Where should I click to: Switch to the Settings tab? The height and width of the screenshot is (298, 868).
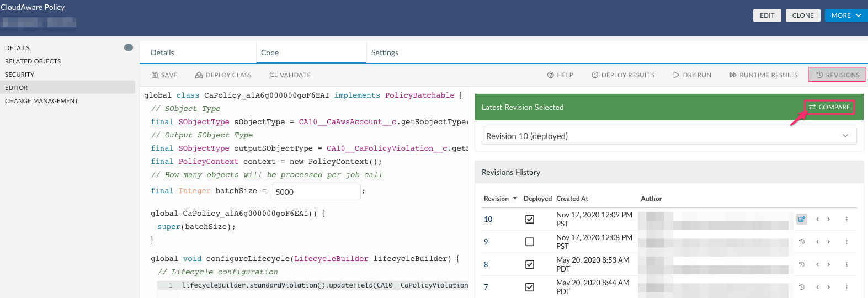pos(385,52)
